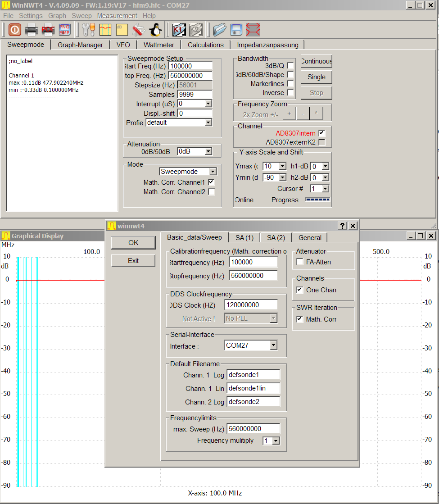Toggle the FA-Atten attenuator checkbox

[x=300, y=262]
